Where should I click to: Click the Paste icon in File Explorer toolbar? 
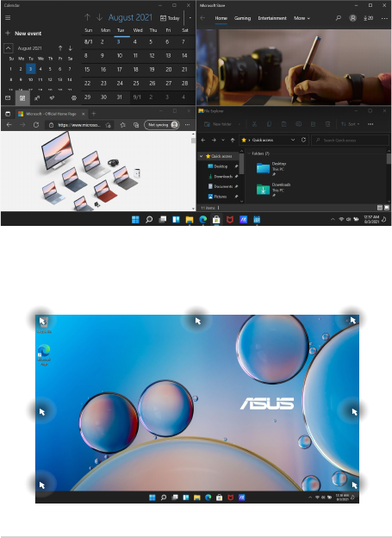[283, 124]
